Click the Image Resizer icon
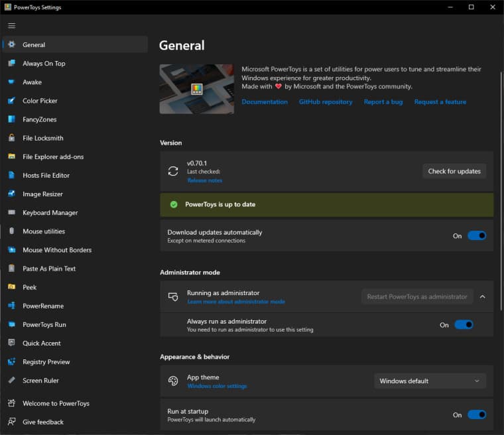Screen dimensions: 504x435 (11, 194)
